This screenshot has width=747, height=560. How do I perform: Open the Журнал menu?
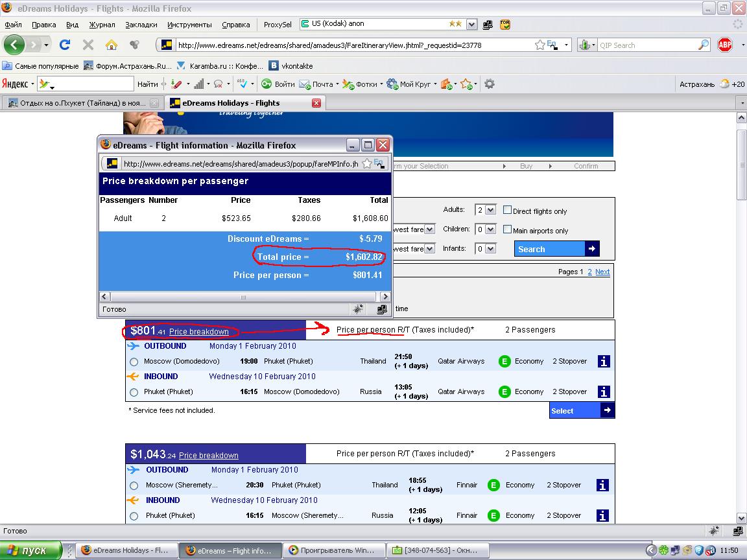(102, 24)
